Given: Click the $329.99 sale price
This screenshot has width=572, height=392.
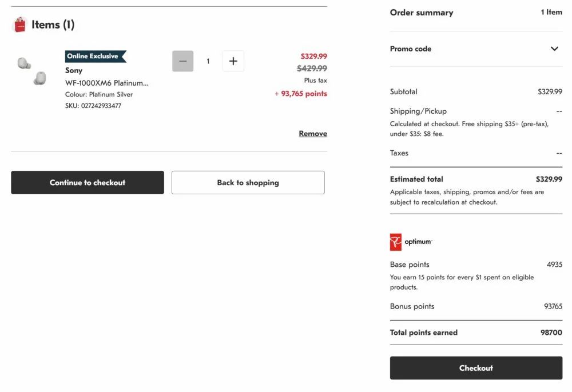Looking at the screenshot, I should (x=313, y=56).
